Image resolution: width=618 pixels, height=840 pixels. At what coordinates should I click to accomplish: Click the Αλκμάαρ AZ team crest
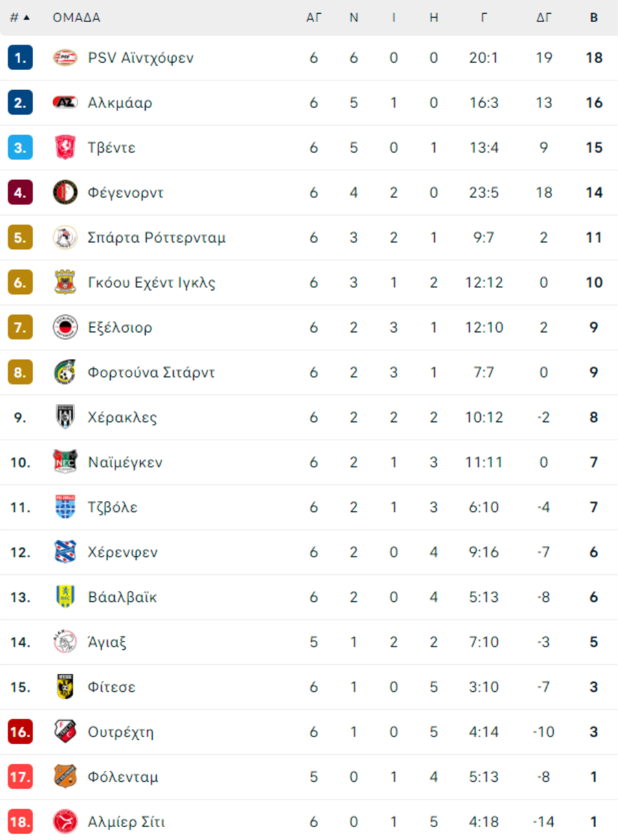click(x=65, y=103)
